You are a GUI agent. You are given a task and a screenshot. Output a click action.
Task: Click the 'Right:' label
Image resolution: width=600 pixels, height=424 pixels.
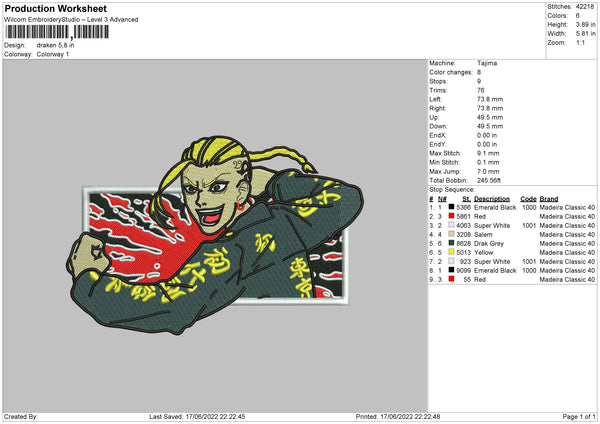(437, 108)
